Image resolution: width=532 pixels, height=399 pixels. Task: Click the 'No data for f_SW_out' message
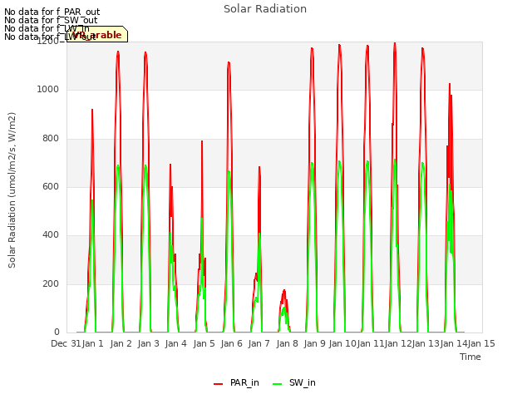(51, 20)
